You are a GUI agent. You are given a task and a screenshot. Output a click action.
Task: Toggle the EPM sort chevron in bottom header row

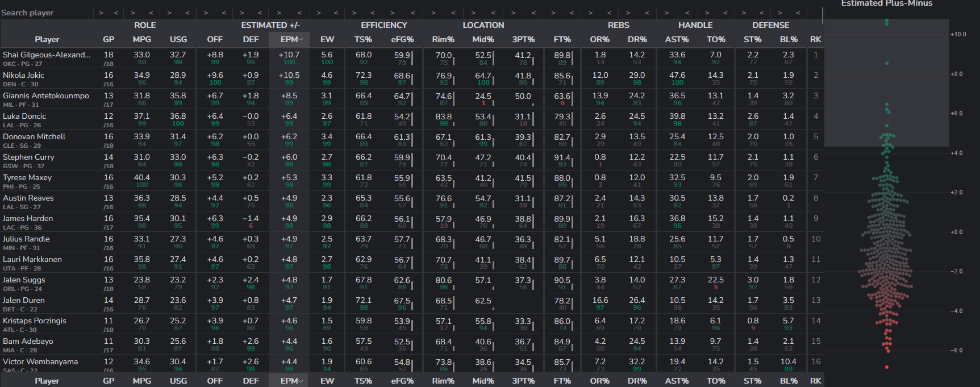pyautogui.click(x=301, y=381)
